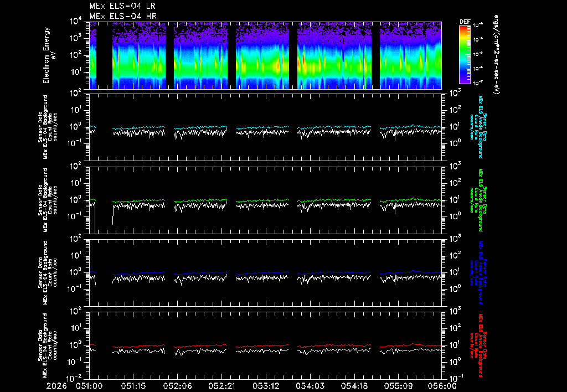Select the 054:03 time axis label
This screenshot has height=392, width=567.
[x=310, y=386]
